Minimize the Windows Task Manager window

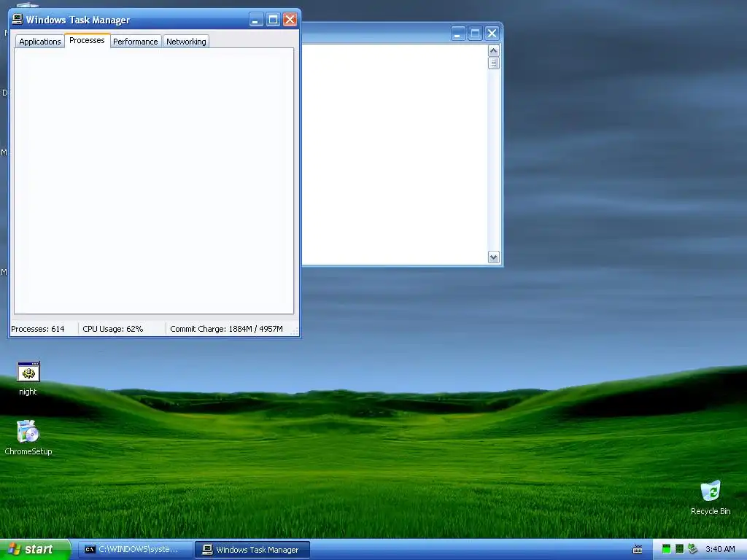click(256, 20)
